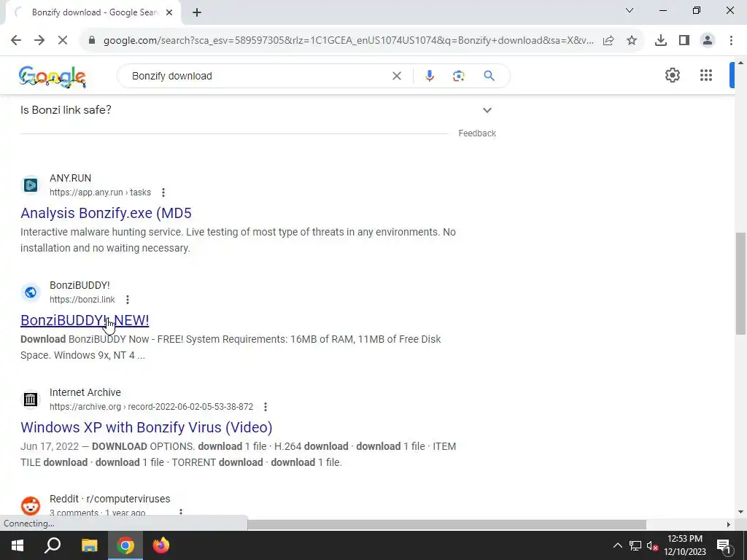Open Reddit result favicon
The width and height of the screenshot is (747, 560).
(31, 506)
